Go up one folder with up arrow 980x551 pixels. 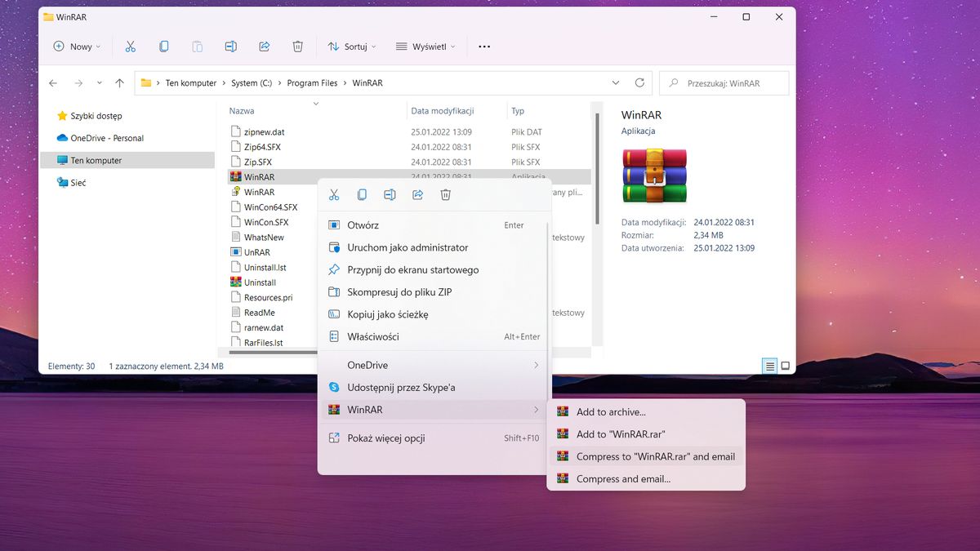tap(119, 82)
